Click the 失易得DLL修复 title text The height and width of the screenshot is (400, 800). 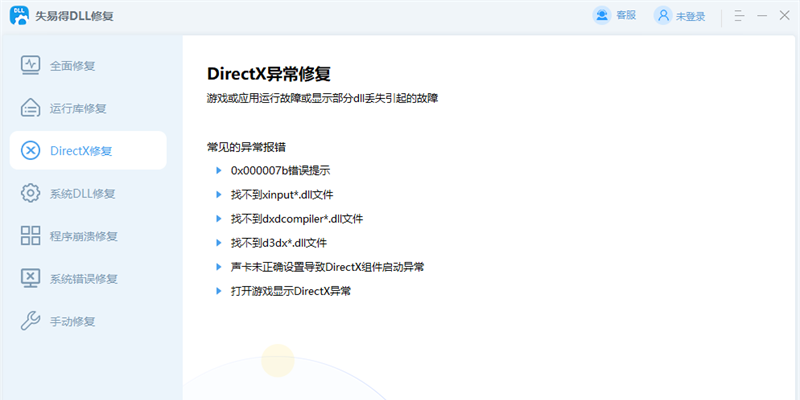pos(74,16)
